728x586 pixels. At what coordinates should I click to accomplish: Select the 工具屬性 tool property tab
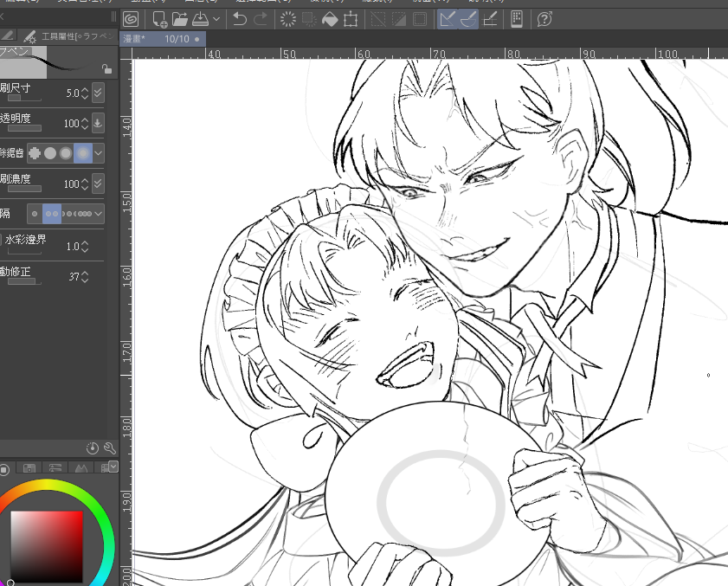[68, 36]
